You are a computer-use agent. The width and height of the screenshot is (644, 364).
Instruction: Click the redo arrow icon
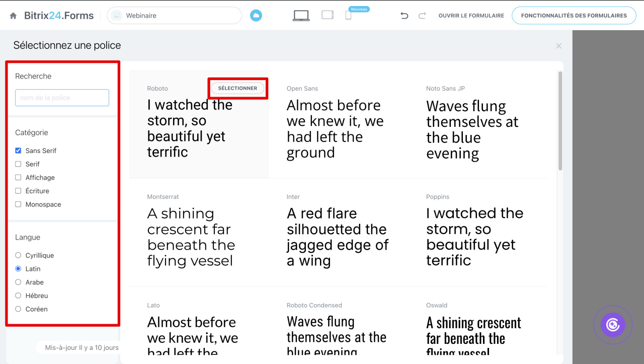coord(422,16)
